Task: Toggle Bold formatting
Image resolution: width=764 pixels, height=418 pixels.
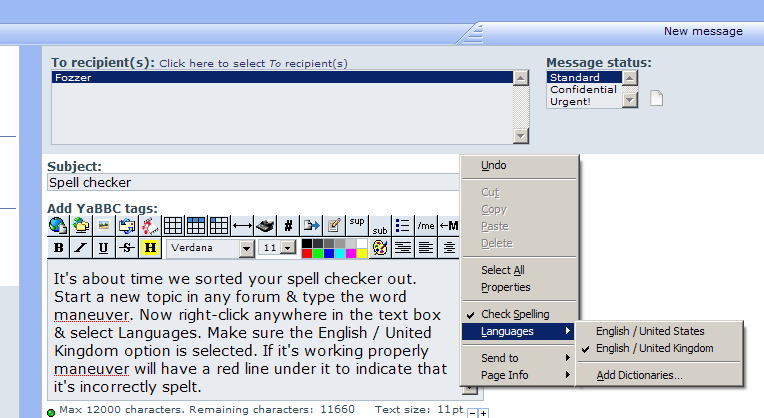Action: (58, 247)
